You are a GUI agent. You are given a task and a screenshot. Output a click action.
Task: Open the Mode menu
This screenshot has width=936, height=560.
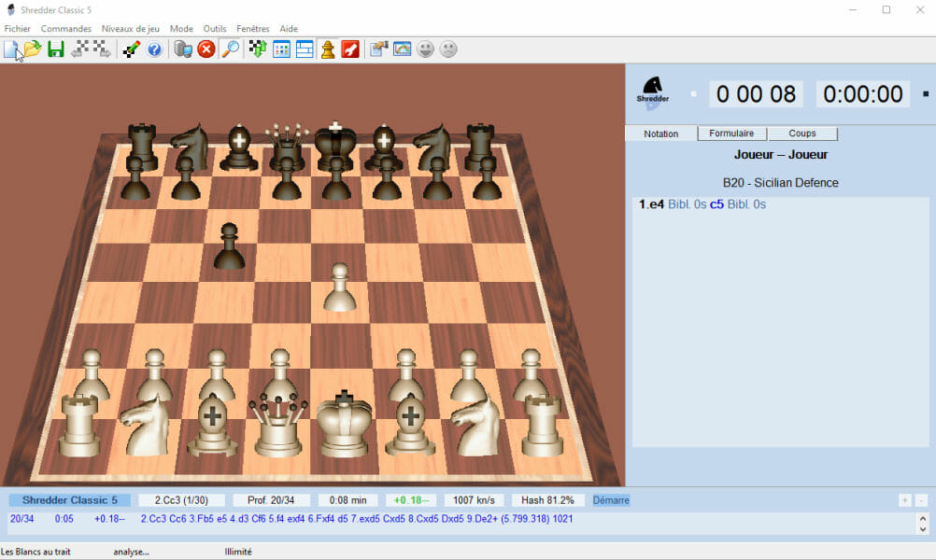point(181,29)
